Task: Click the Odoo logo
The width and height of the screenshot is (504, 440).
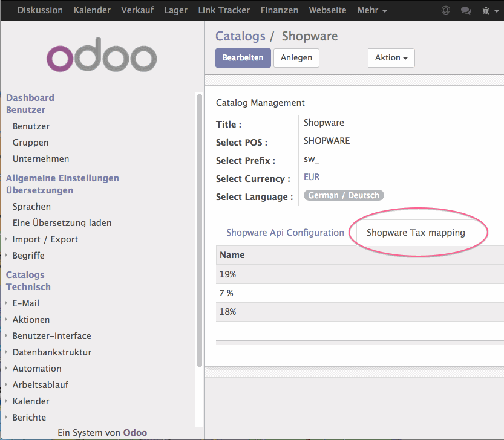Action: tap(102, 54)
